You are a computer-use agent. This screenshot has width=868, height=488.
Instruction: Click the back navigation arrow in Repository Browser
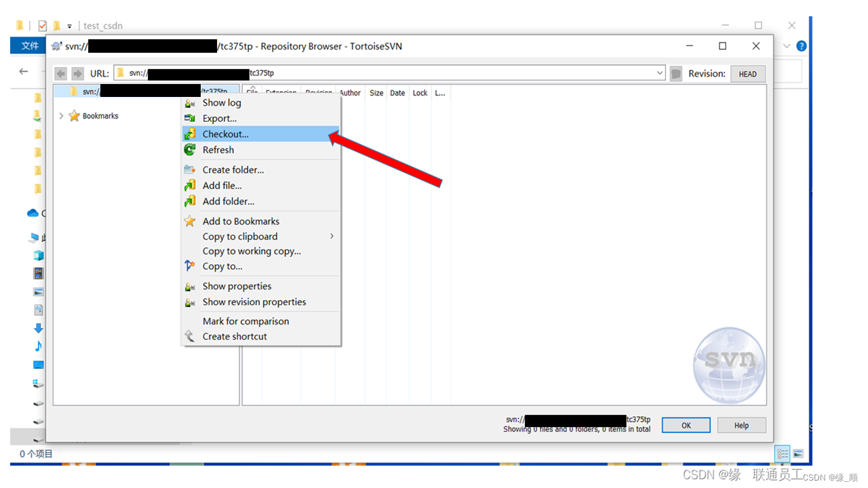coord(60,73)
